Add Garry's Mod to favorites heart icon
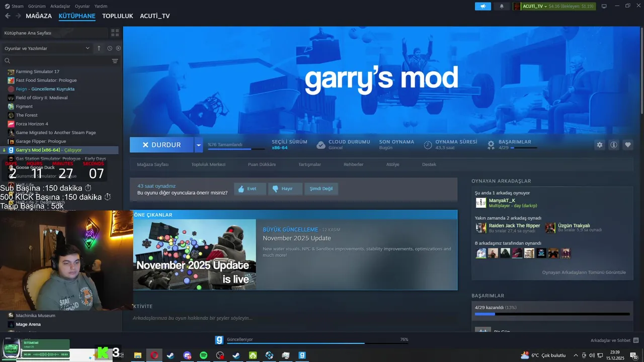The height and width of the screenshot is (362, 644). pos(628,145)
